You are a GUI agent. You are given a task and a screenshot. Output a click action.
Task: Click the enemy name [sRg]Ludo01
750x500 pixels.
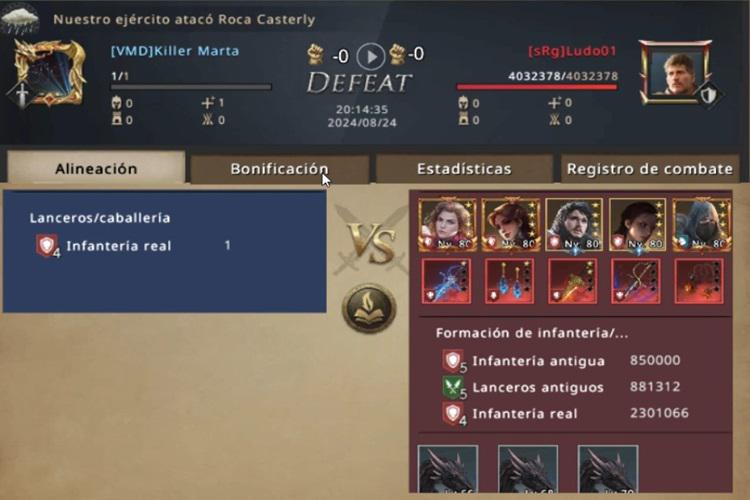click(x=572, y=51)
